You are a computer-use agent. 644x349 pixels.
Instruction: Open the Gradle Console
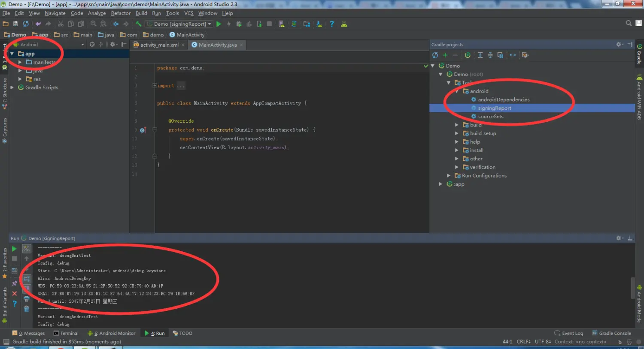pyautogui.click(x=612, y=333)
